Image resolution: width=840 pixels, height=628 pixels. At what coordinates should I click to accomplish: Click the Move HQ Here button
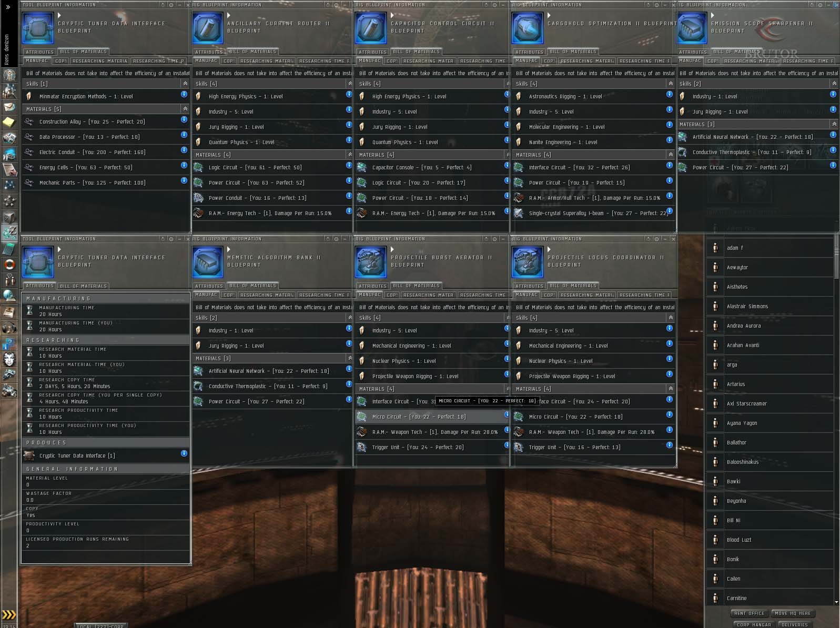point(794,613)
